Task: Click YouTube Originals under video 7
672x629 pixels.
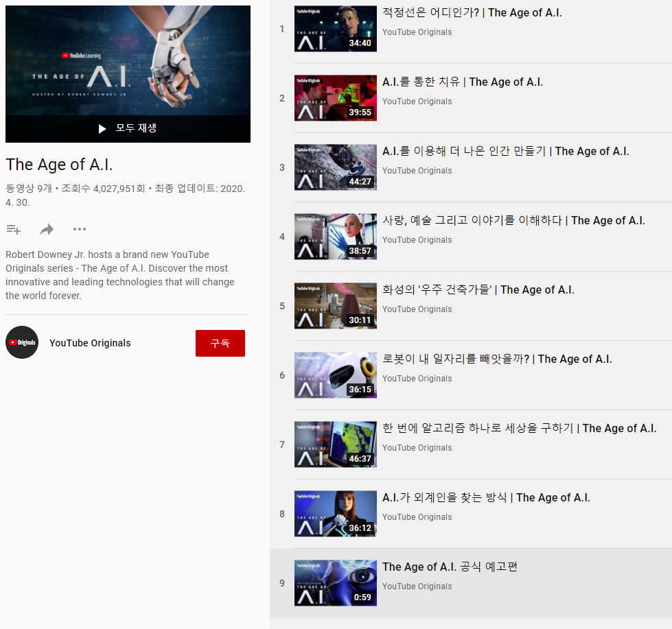Action: (417, 448)
